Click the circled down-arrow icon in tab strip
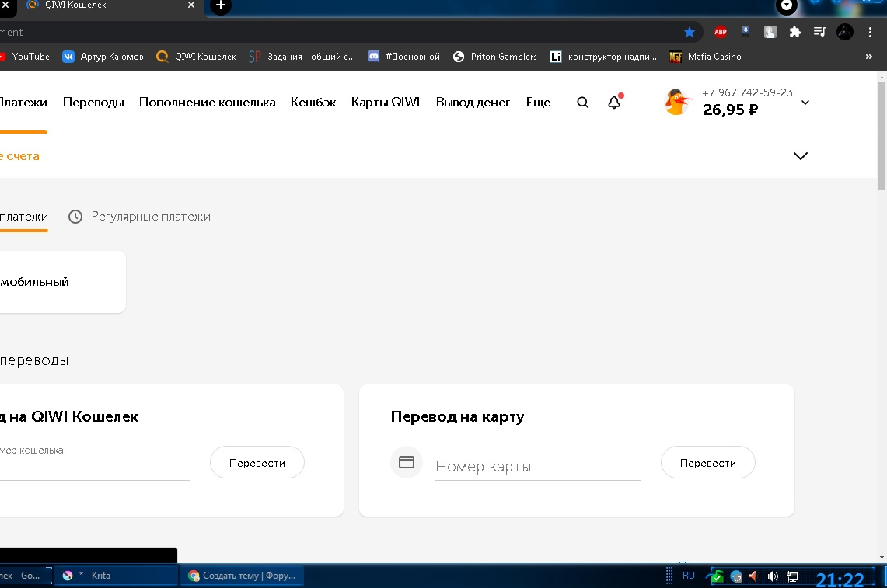Screen dimensions: 887x588 tap(786, 6)
